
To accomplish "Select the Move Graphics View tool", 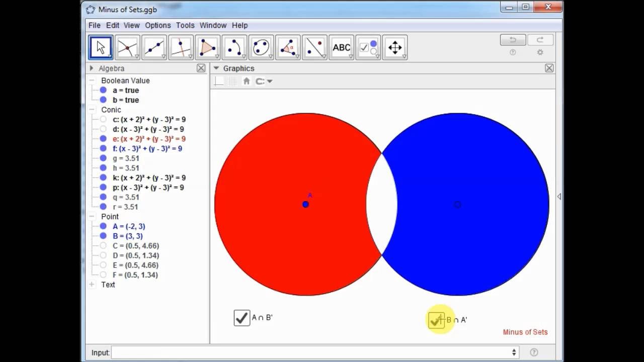I will (394, 48).
